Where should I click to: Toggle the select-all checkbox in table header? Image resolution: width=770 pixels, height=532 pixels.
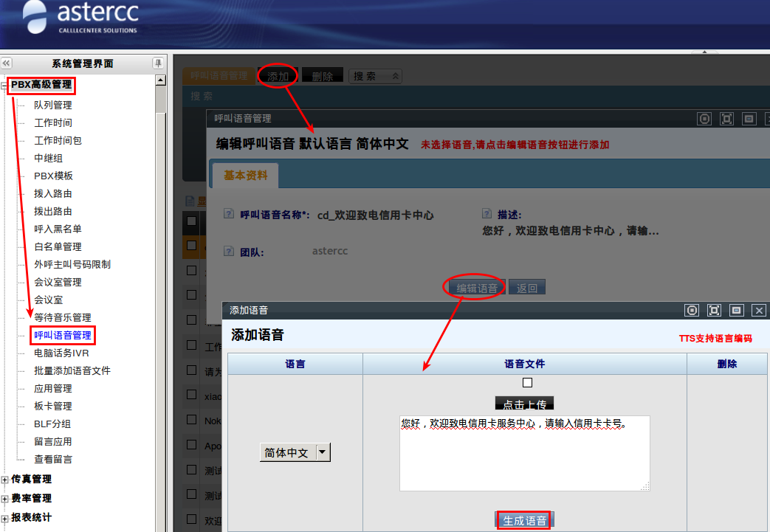192,221
